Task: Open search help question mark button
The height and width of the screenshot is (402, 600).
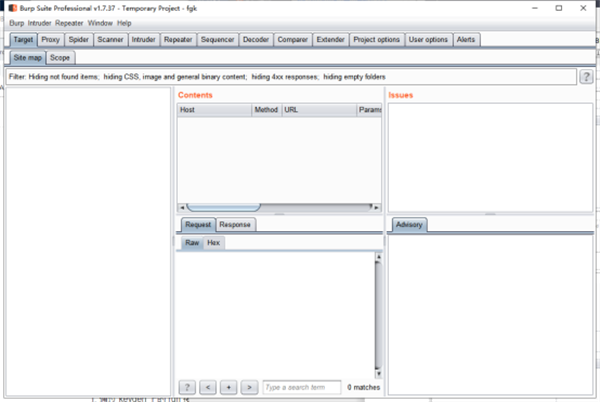Action: tap(187, 387)
